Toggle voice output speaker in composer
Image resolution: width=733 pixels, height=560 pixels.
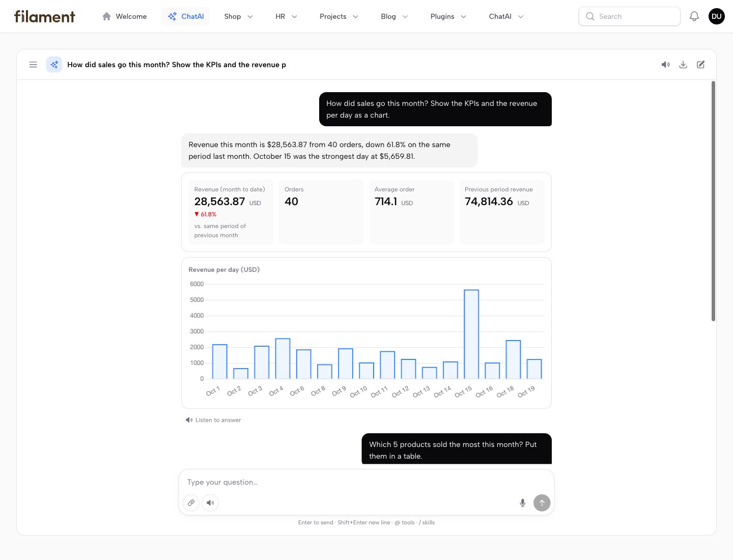tap(210, 502)
